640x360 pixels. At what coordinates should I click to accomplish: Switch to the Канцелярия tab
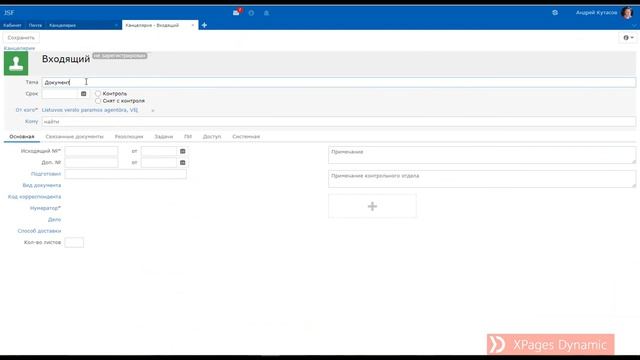pyautogui.click(x=62, y=25)
